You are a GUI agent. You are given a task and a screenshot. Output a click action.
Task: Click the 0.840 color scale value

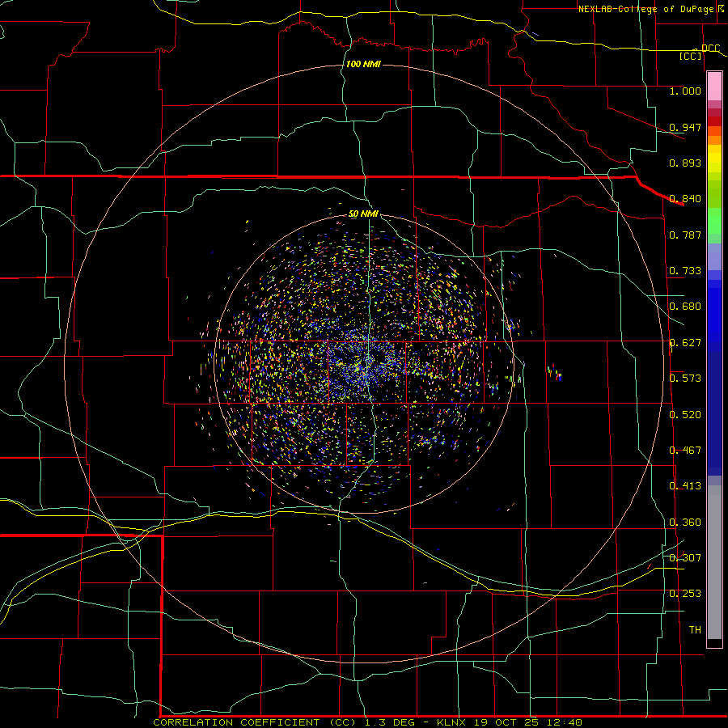point(685,199)
